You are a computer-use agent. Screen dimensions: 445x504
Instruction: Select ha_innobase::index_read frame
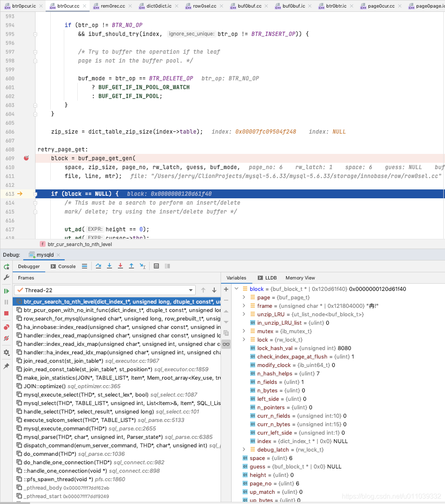(x=117, y=327)
